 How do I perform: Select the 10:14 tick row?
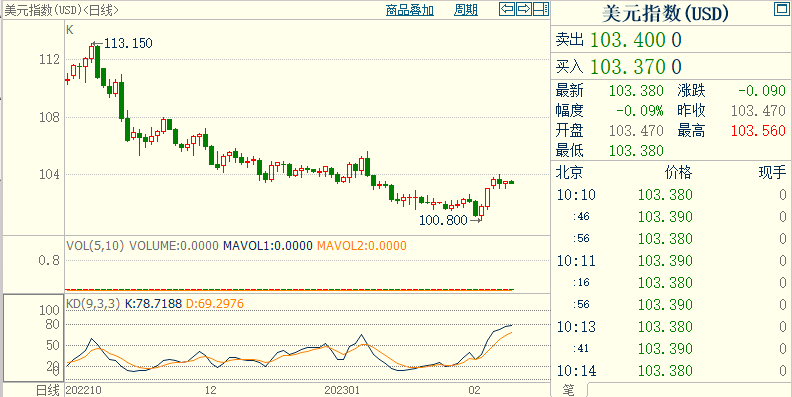point(671,371)
